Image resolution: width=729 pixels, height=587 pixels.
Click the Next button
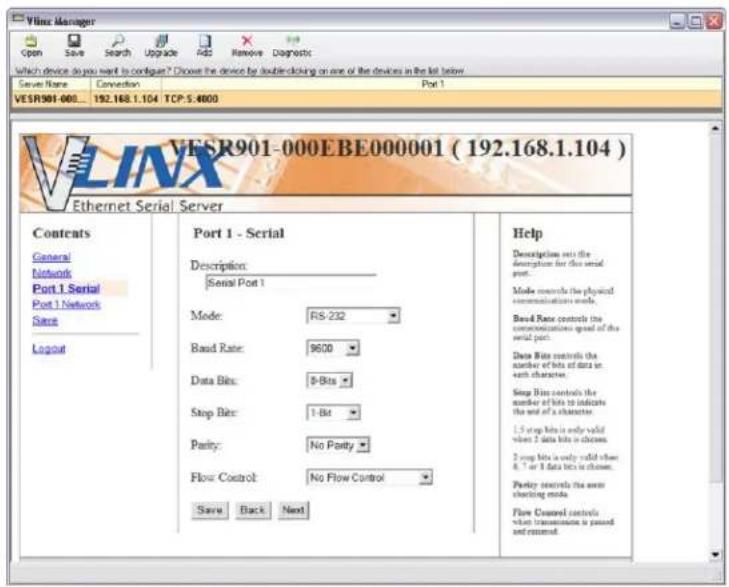point(293,510)
